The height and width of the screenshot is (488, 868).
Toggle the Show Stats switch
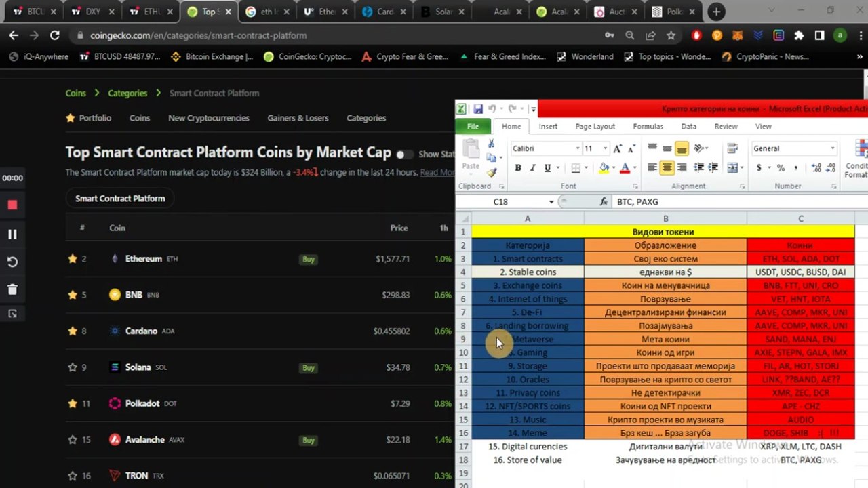coord(404,155)
